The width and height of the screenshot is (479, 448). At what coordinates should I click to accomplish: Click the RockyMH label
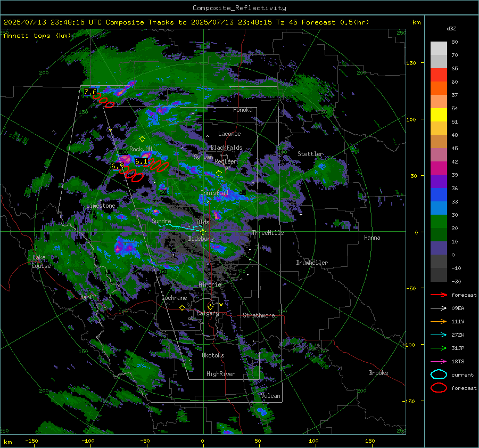point(141,149)
